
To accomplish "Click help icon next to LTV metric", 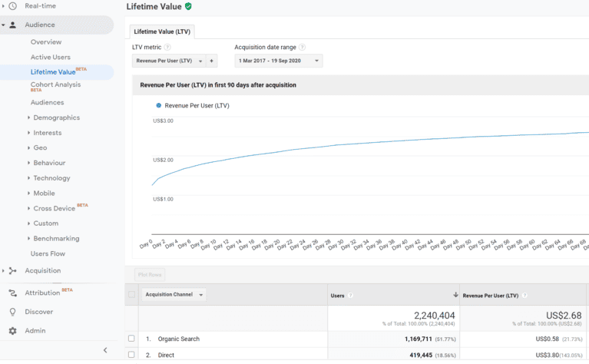I will point(167,48).
